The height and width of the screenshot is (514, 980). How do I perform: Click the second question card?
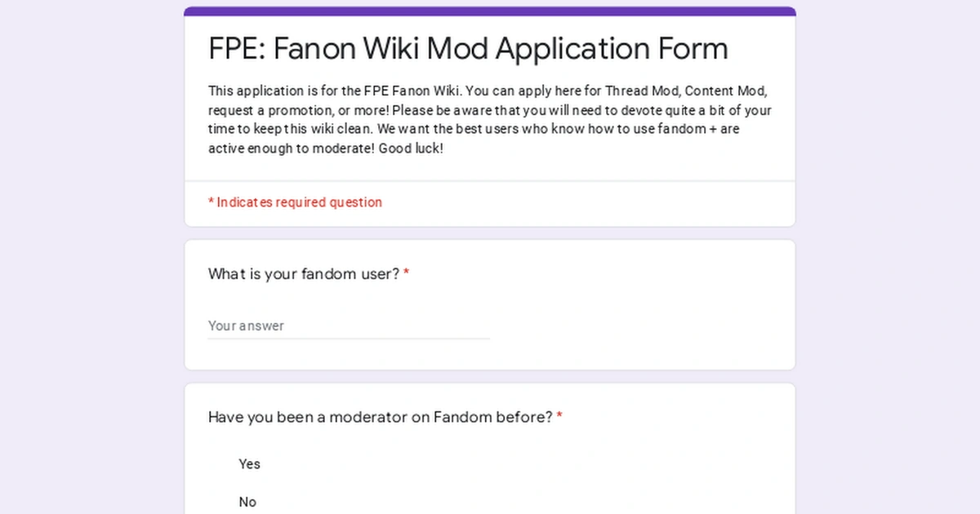coord(490,449)
